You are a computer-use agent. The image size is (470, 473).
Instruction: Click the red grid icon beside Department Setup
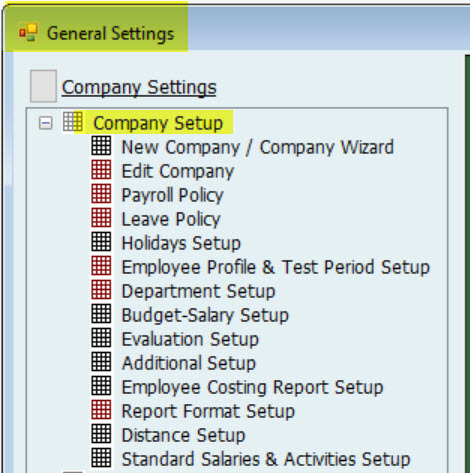101,290
